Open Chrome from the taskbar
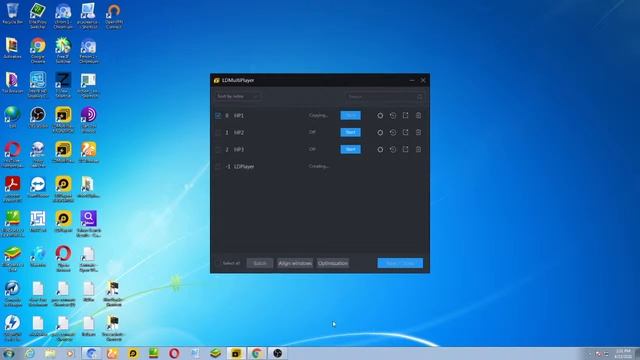This screenshot has height=360, width=640. point(257,353)
